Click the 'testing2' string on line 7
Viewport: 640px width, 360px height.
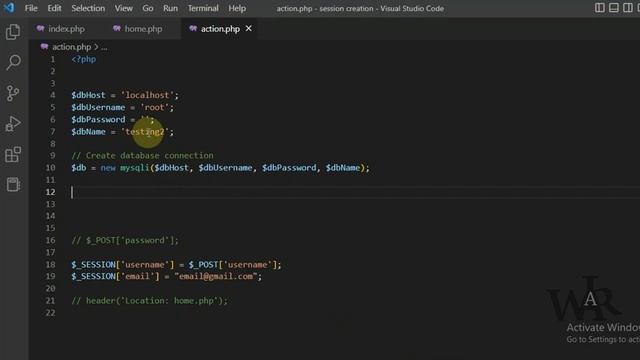click(x=145, y=132)
